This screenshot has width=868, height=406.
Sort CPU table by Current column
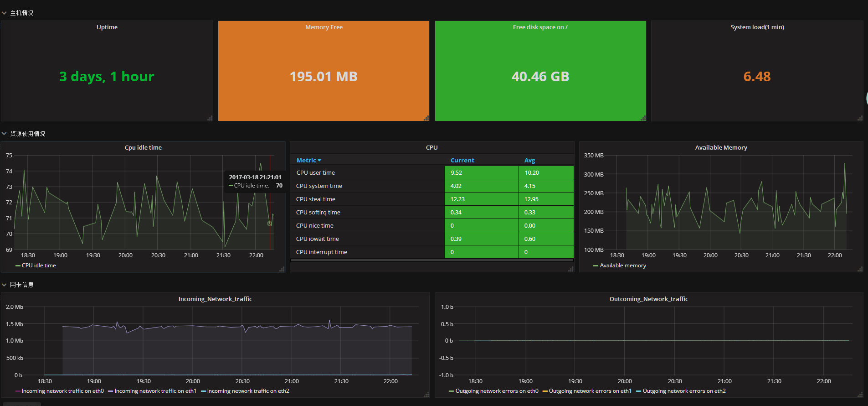462,160
